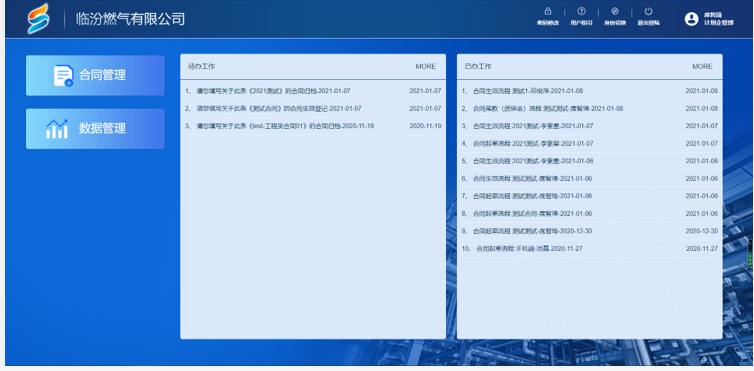The width and height of the screenshot is (754, 371).
Task: Click MORE in the 待办工作 panel
Action: click(x=426, y=67)
